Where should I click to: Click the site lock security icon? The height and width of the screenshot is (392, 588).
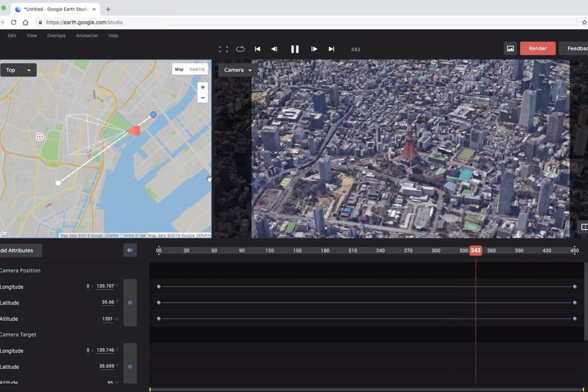[40, 22]
